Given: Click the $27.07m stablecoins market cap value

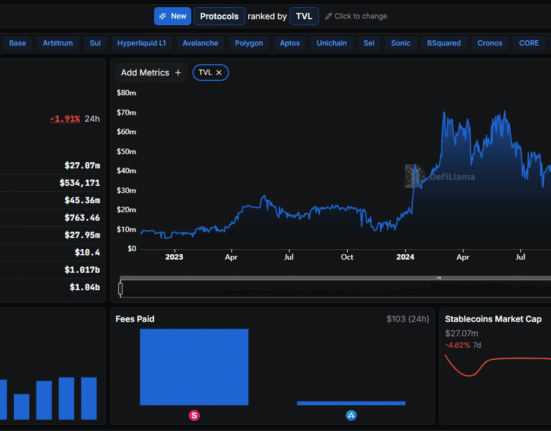Looking at the screenshot, I should point(461,333).
